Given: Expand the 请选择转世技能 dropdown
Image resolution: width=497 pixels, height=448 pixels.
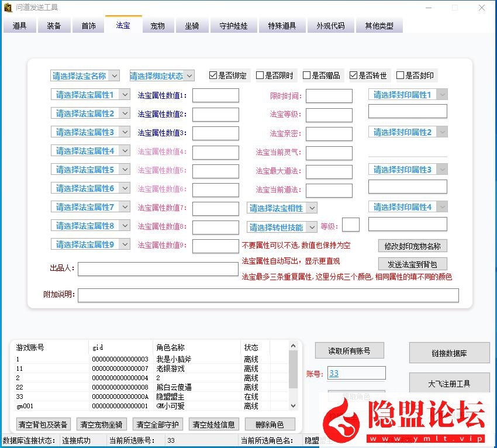Looking at the screenshot, I should [x=282, y=227].
